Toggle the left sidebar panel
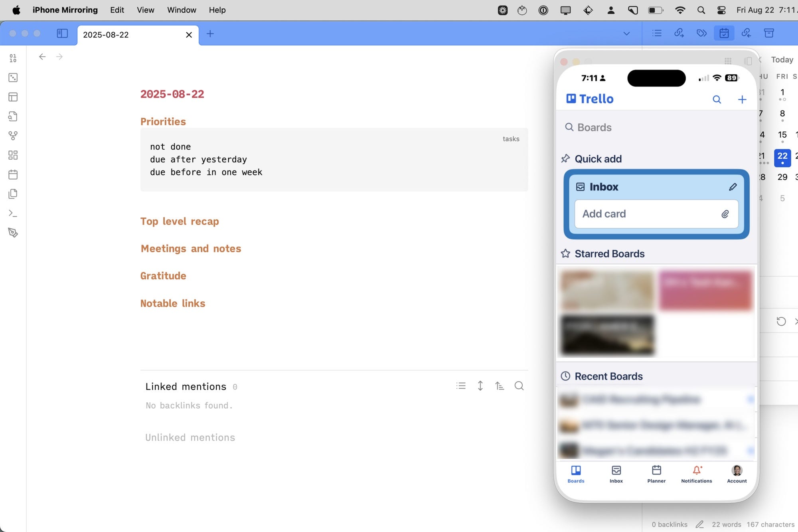Screen dimensions: 798x532 [62, 34]
